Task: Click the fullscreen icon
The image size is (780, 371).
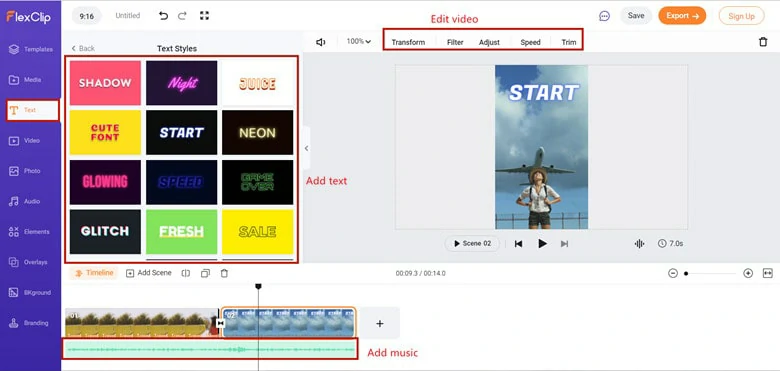Action: coord(204,16)
